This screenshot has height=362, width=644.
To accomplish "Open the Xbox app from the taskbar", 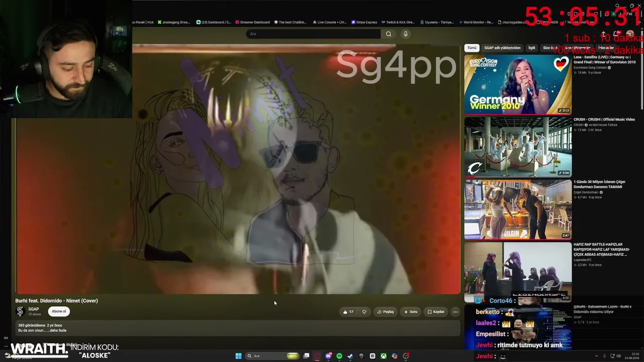I will click(x=383, y=356).
